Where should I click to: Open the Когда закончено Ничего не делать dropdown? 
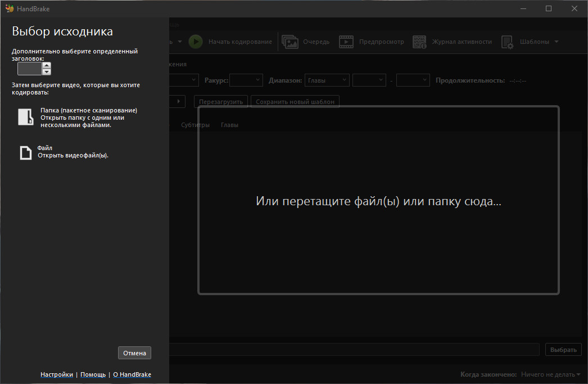(550, 374)
